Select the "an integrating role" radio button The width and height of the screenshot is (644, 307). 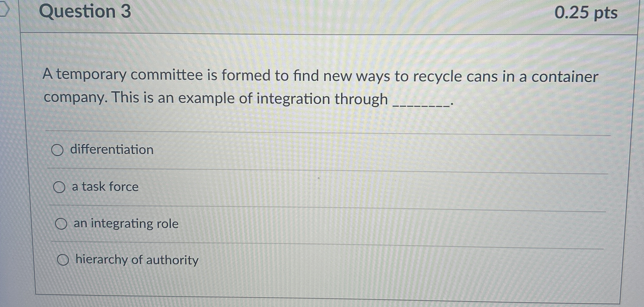(62, 224)
